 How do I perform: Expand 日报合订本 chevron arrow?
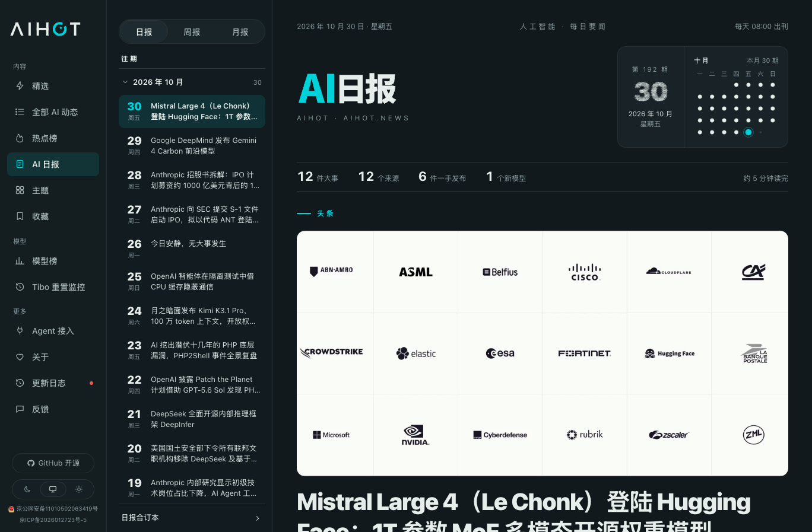[x=258, y=518]
